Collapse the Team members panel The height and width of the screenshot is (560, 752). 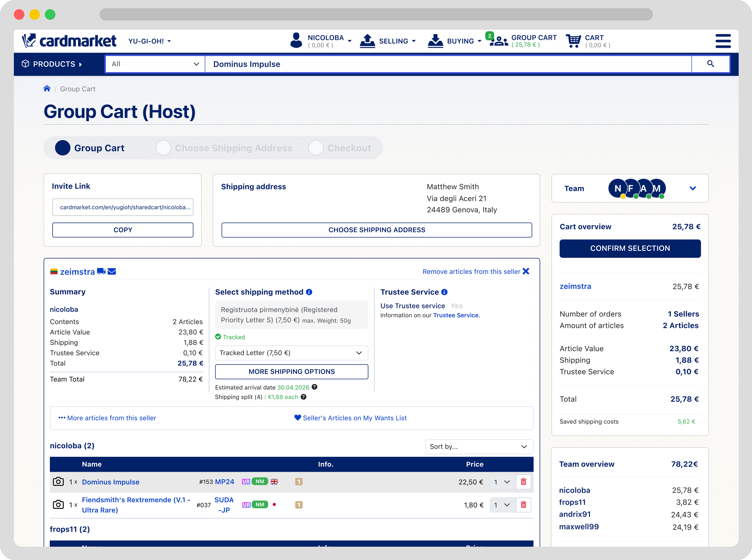(x=693, y=189)
